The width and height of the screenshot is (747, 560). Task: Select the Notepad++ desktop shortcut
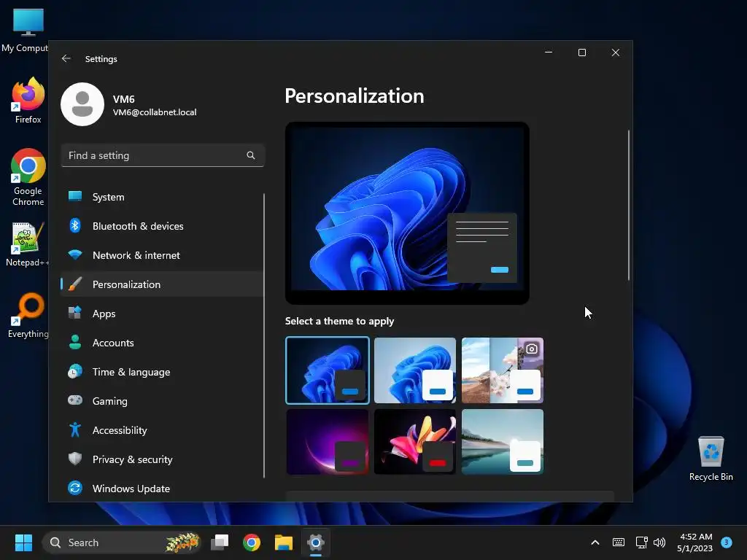[x=27, y=244]
